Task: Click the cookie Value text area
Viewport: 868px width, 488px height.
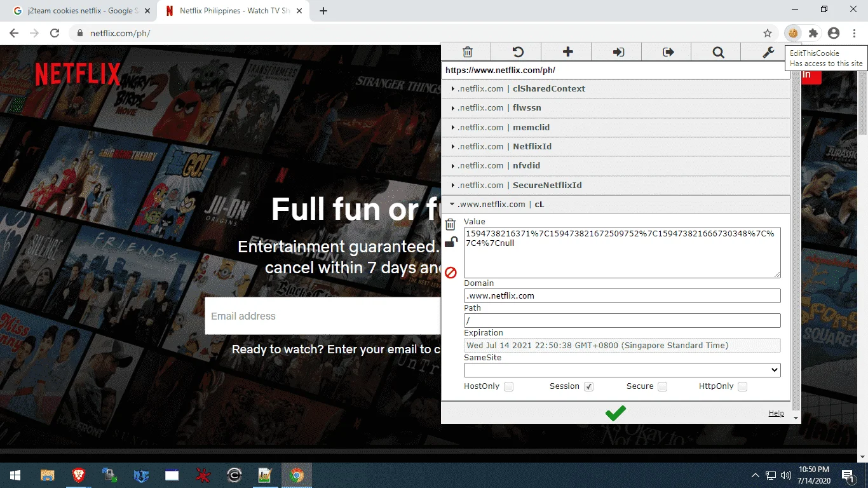Action: (x=622, y=252)
